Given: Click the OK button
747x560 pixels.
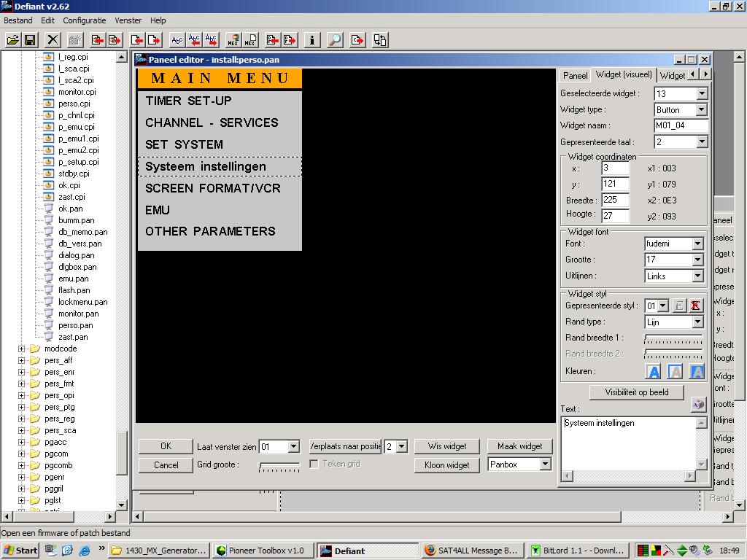Looking at the screenshot, I should tap(166, 446).
